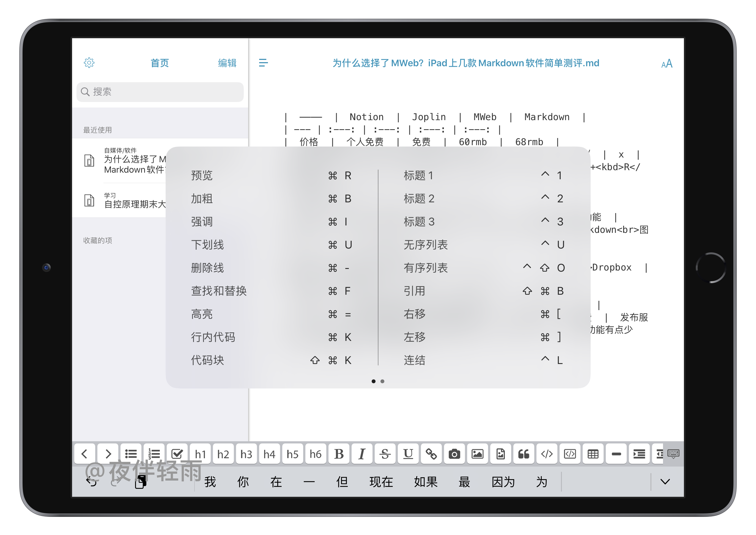Insert a task checkbox item
The width and height of the screenshot is (756, 535).
[177, 454]
